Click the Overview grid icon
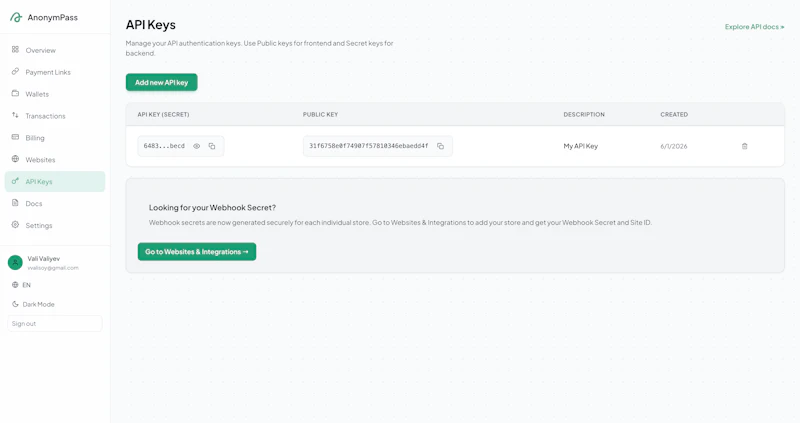 tap(15, 49)
